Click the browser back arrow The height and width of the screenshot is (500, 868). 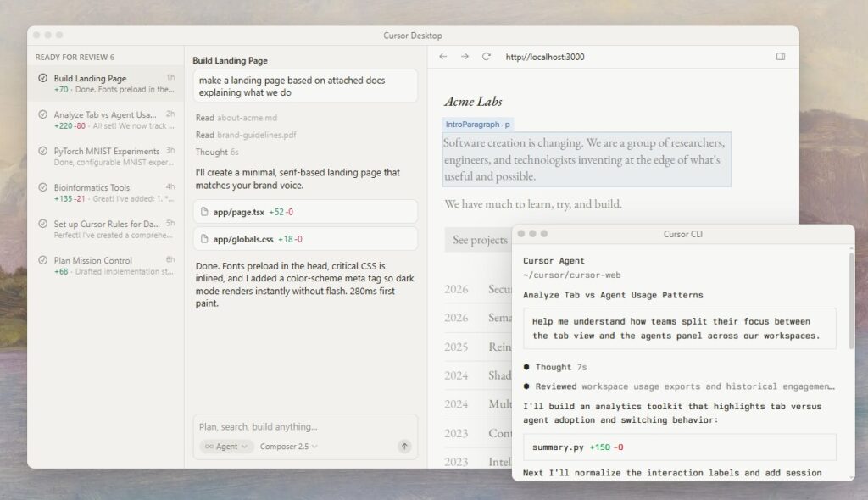pyautogui.click(x=442, y=57)
